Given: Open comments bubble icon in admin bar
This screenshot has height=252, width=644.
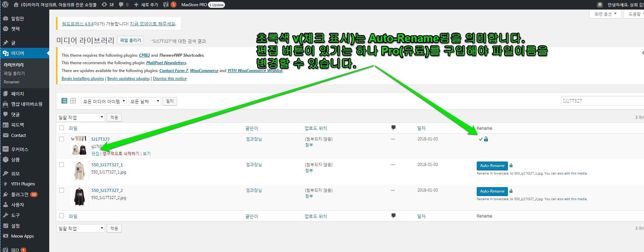Looking at the screenshot, I should click(121, 5).
